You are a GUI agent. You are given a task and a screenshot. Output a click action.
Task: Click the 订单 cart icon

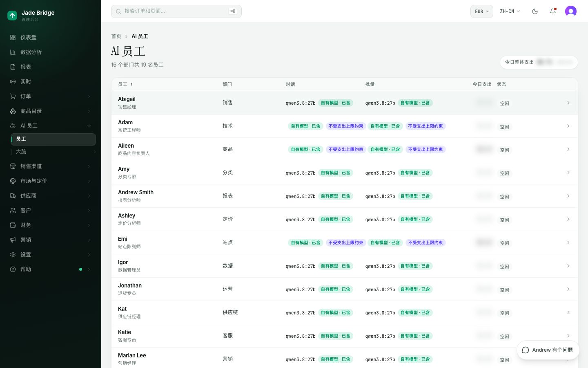(13, 96)
